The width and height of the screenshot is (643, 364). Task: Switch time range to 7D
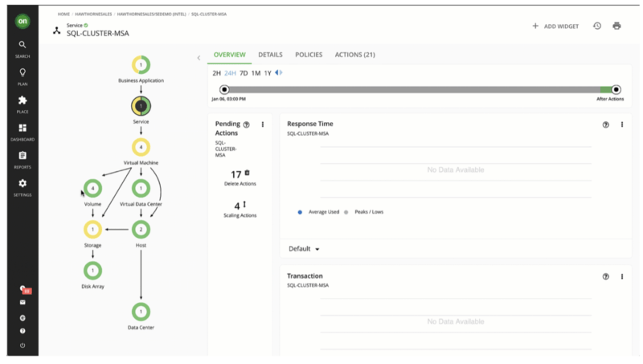point(244,73)
